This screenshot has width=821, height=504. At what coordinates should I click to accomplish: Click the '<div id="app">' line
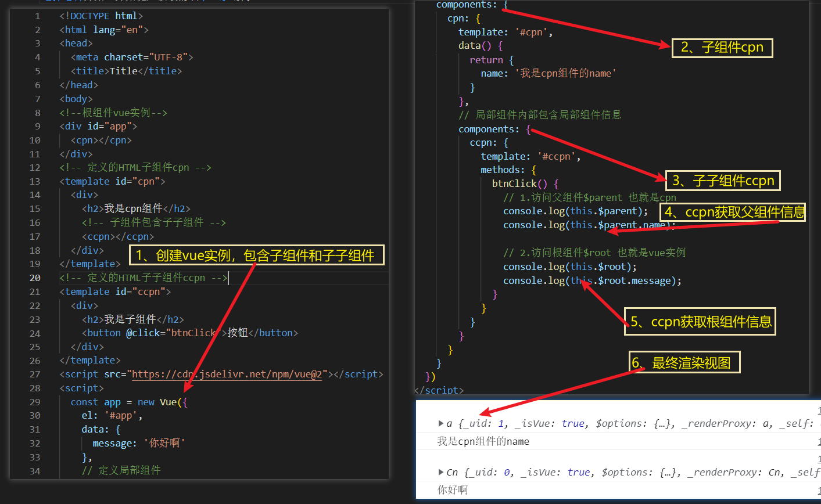[x=98, y=126]
